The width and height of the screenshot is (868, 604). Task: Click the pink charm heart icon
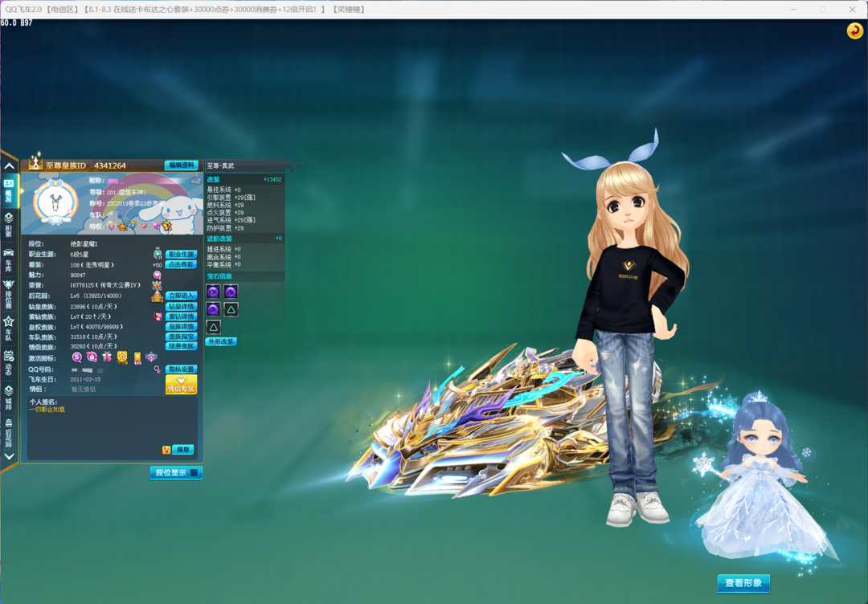coord(158,275)
